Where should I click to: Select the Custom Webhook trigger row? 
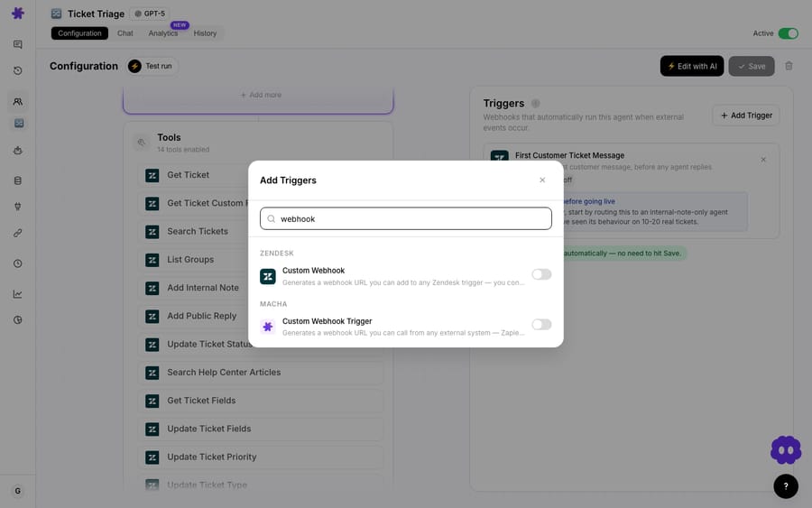pyautogui.click(x=405, y=276)
